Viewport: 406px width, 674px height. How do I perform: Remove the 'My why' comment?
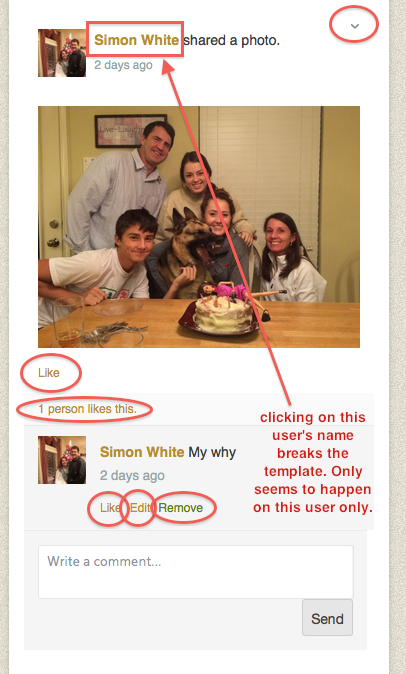coord(180,508)
